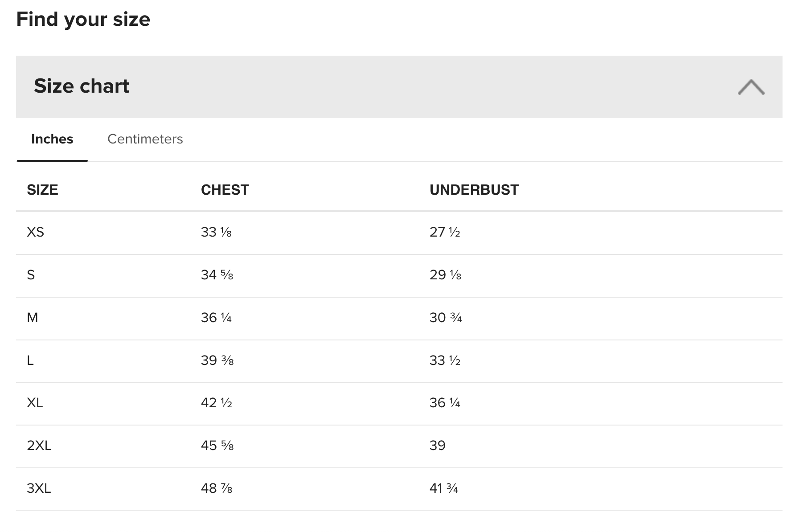Select the S size row label
This screenshot has height=532, width=795.
[x=31, y=275]
